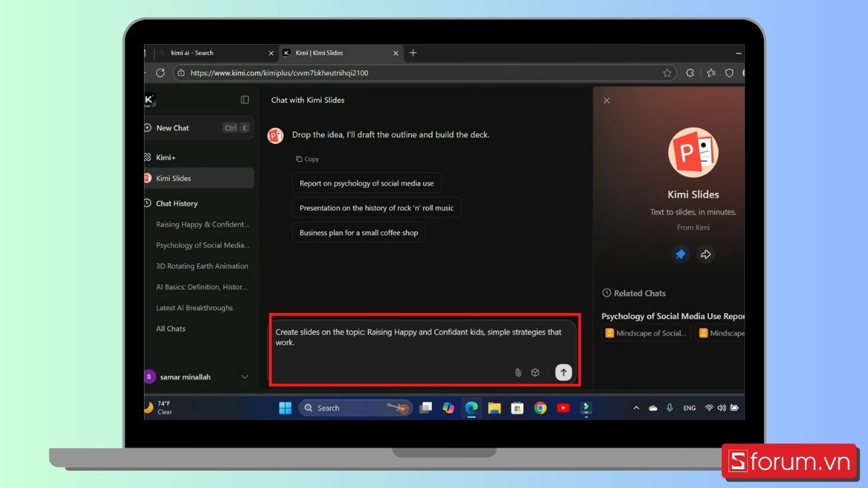The width and height of the screenshot is (868, 488).
Task: Click the large Kimi Slides PowerPoint avatar
Action: pos(693,152)
